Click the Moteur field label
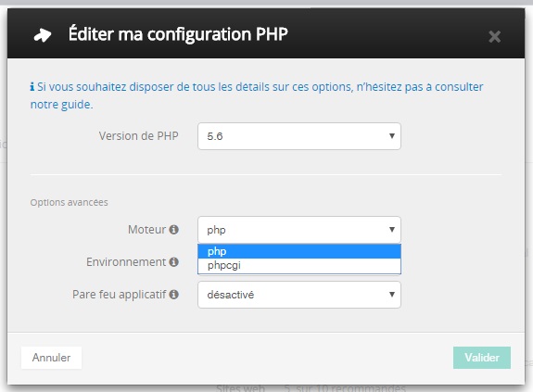 coord(146,230)
